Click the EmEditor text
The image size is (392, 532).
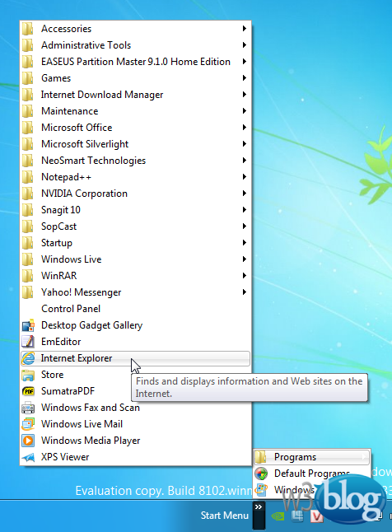[x=61, y=342]
